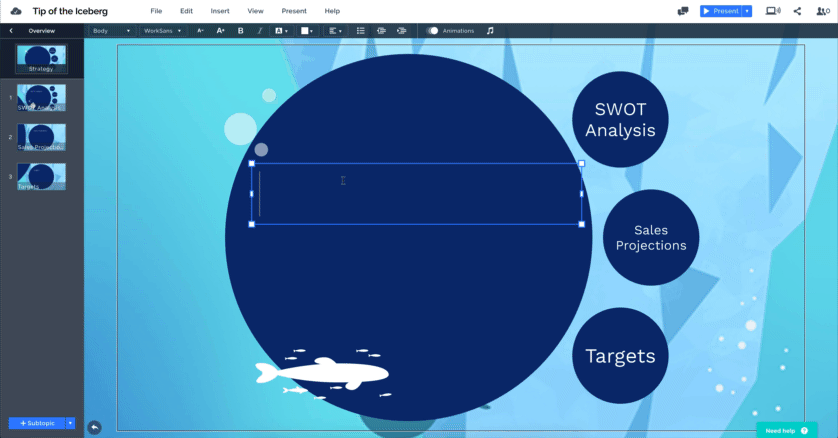Viewport: 838px width, 438px height.
Task: Toggle bold formatting in the toolbar
Action: tap(240, 31)
